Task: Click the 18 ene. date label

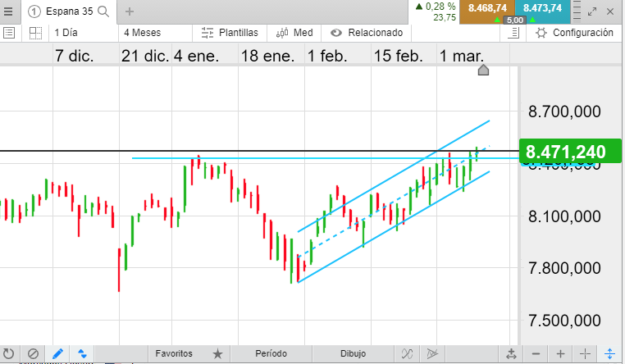Action: click(267, 56)
